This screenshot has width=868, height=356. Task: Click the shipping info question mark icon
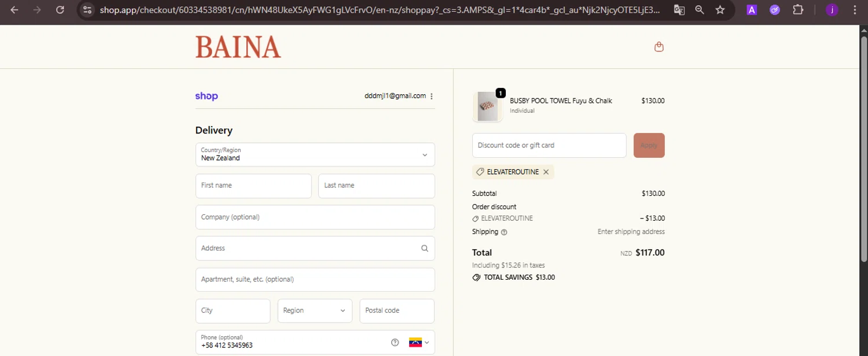(x=504, y=232)
